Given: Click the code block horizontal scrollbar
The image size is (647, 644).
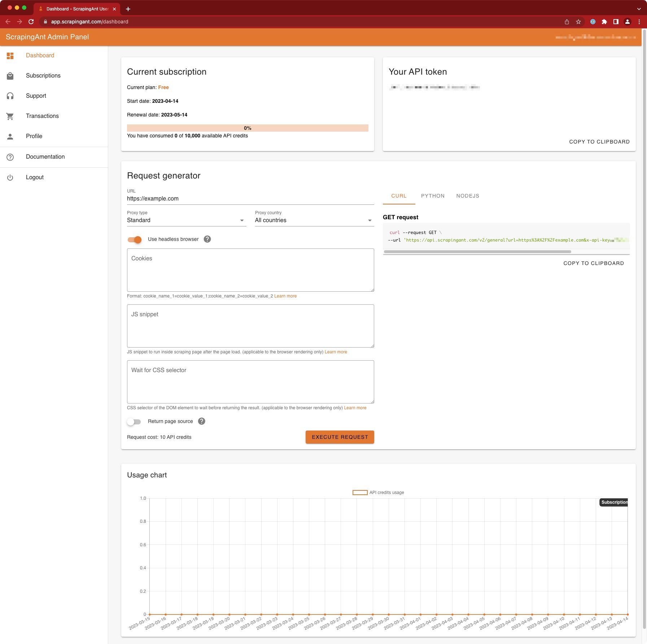Looking at the screenshot, I should tap(477, 252).
